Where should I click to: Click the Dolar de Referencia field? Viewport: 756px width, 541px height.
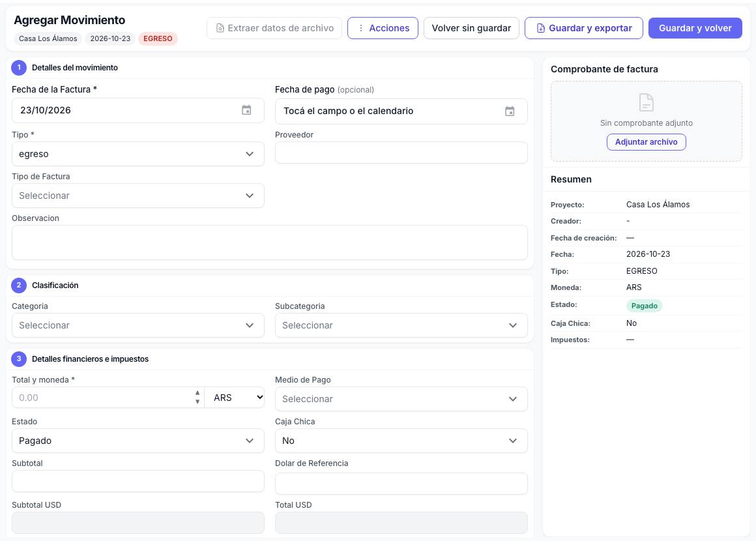click(x=401, y=484)
